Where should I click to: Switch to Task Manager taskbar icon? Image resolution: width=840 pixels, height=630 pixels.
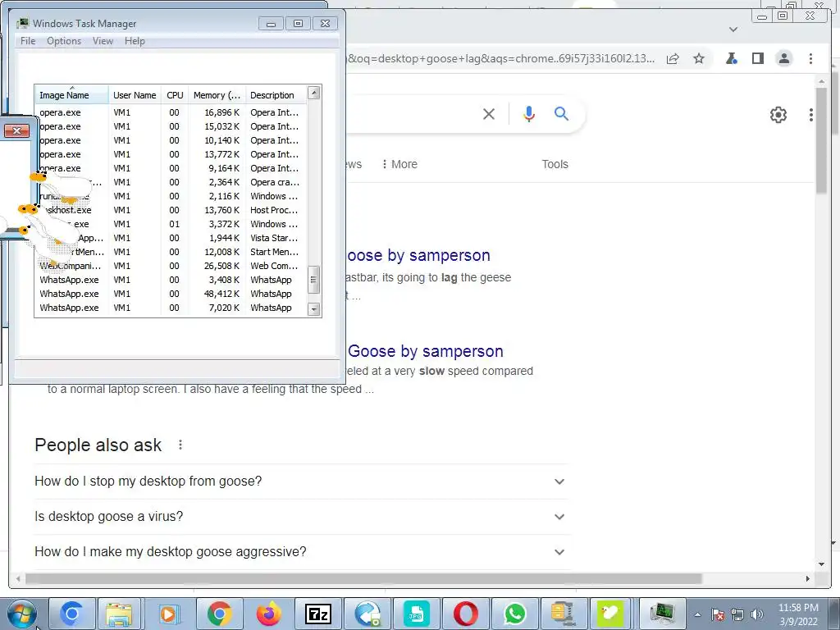point(662,614)
